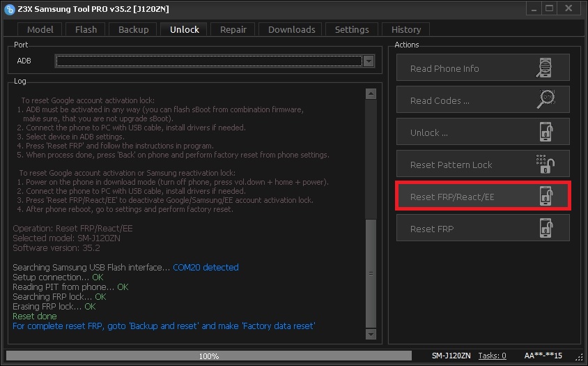Click the log scrollbar thumb

[x=371, y=273]
